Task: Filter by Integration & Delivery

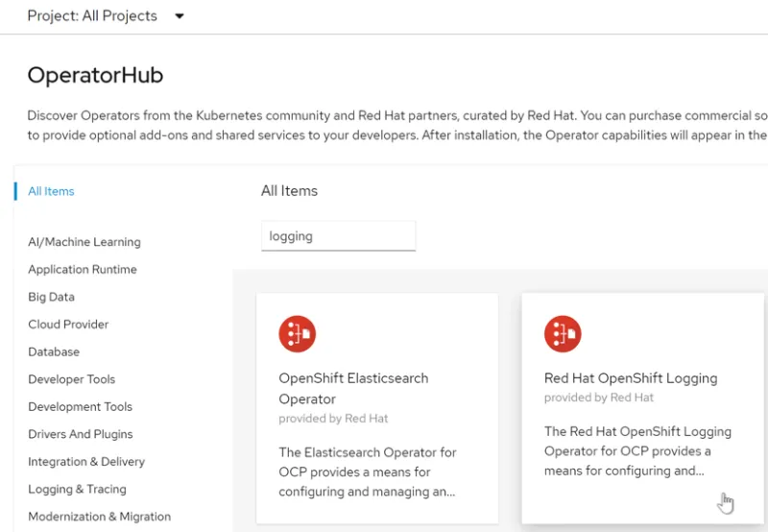Action: coord(86,462)
